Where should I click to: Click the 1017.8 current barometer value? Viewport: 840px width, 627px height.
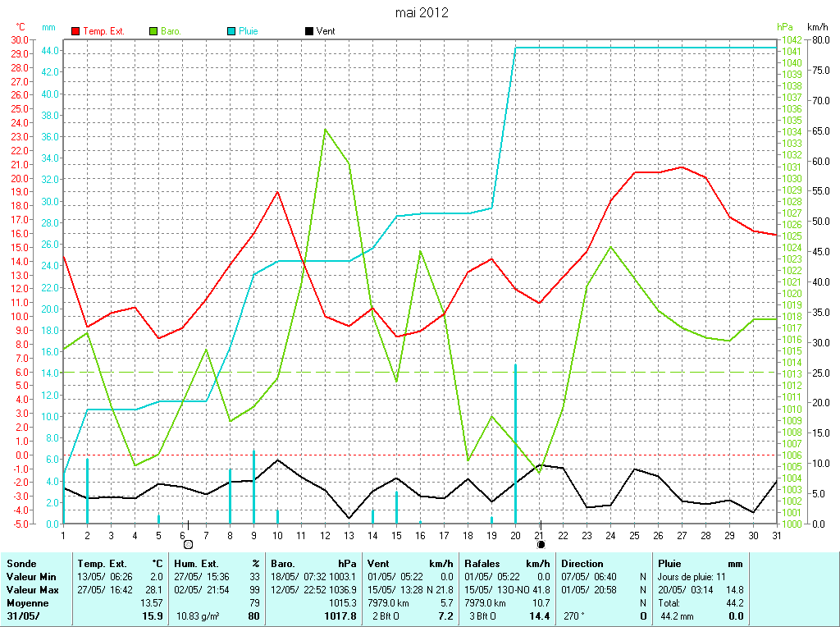tap(340, 616)
